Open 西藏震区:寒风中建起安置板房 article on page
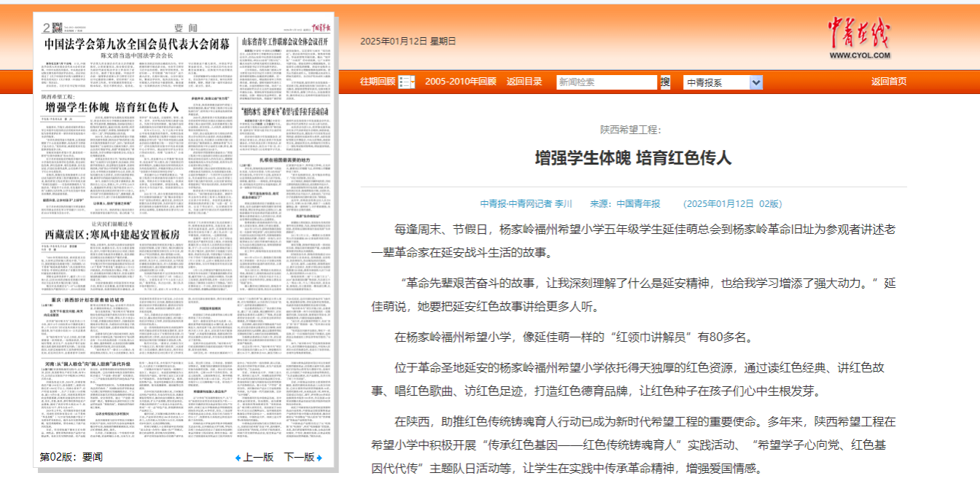This screenshot has width=980, height=481. 112,233
